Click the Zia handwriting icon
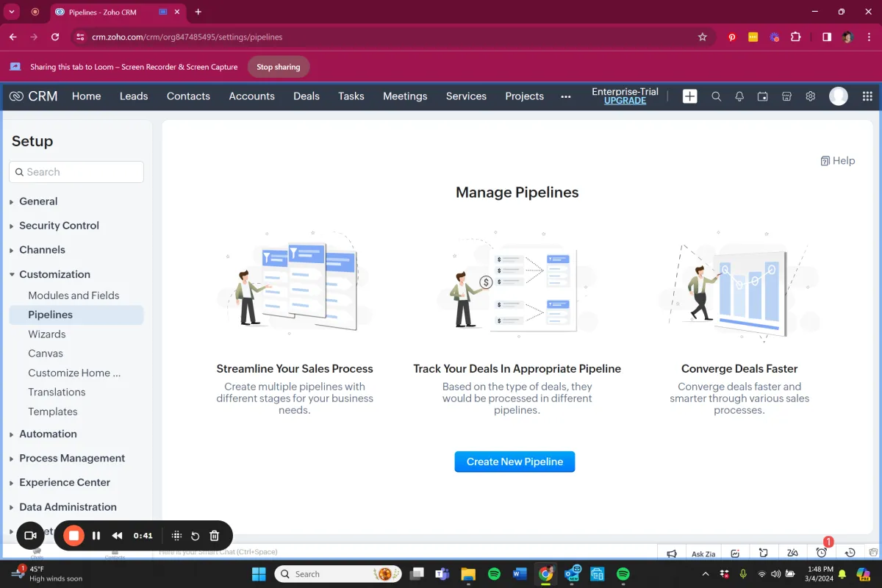Screen dimensions: 882x588 click(792, 553)
